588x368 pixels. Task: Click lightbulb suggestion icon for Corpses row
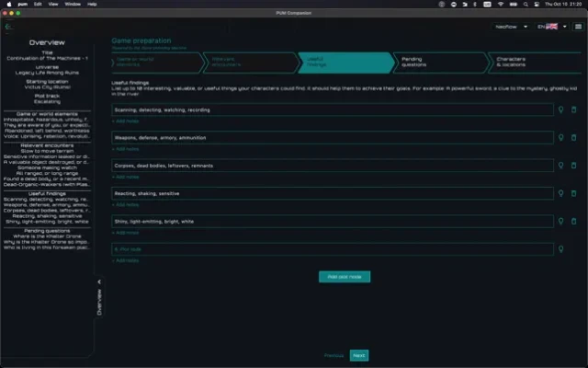[561, 166]
